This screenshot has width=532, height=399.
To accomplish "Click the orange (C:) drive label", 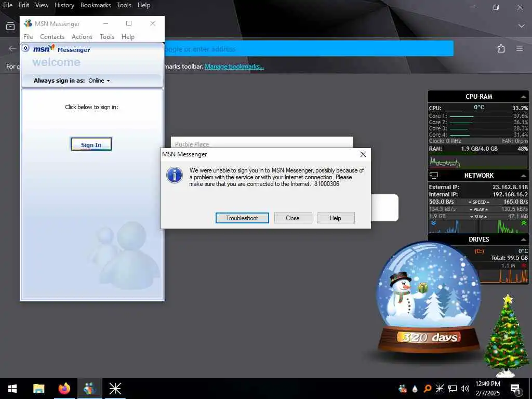I will (x=479, y=251).
